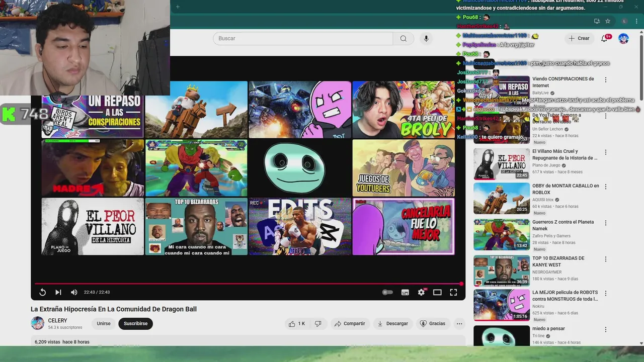Open options for Guerreros Z video
This screenshot has width=644, height=362.
pos(606,223)
